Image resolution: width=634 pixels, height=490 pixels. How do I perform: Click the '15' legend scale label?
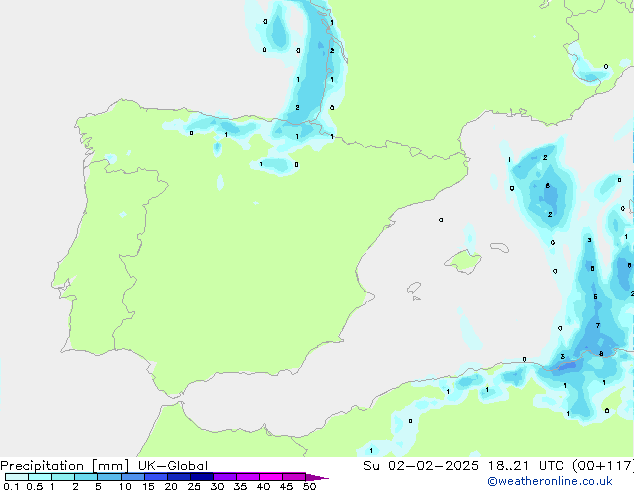pos(148,486)
